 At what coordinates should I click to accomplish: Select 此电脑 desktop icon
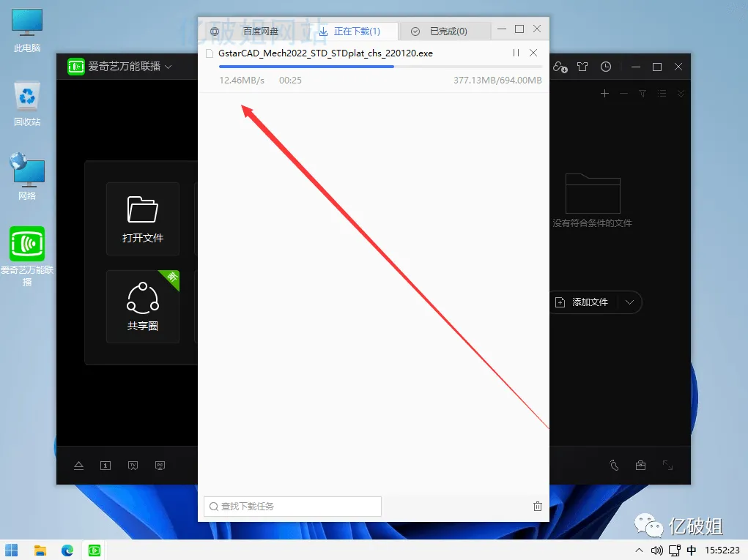point(26,31)
